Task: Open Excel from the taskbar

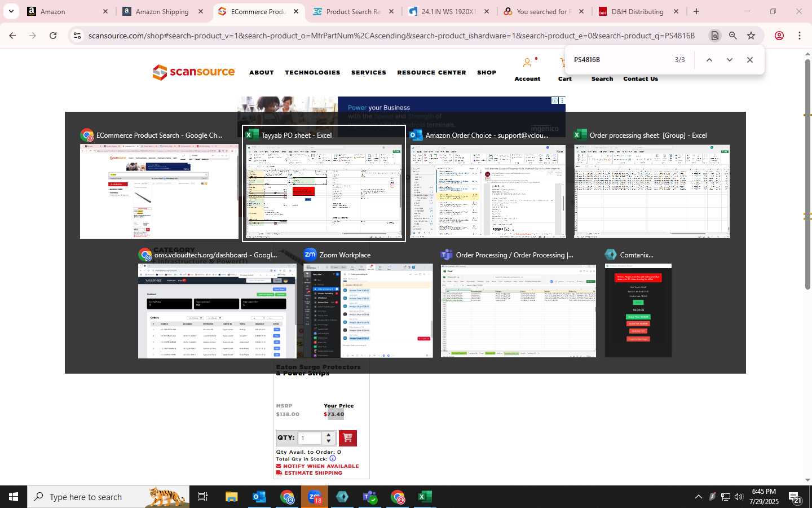Action: (425, 497)
